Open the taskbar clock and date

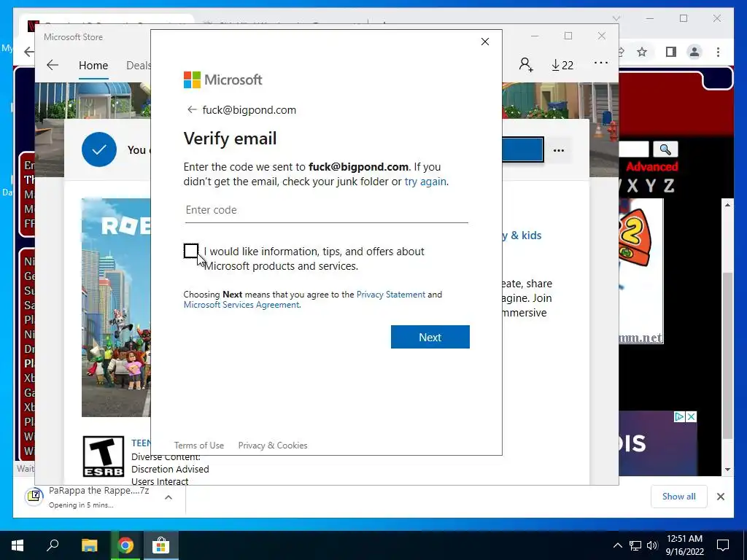684,545
